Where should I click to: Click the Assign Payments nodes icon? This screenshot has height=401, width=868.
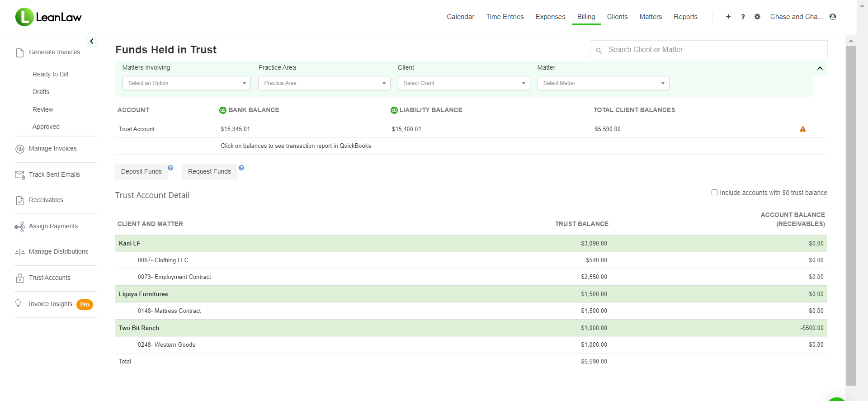(20, 226)
